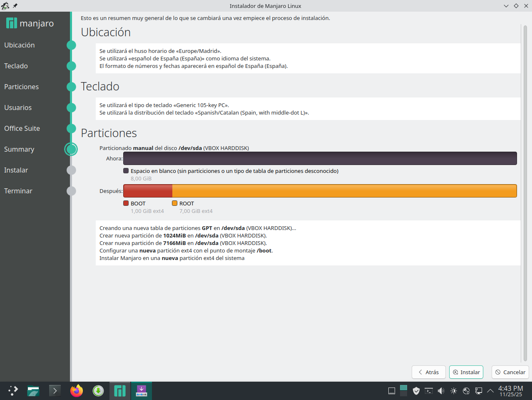
Task: Select the Ubicación step in sidebar
Action: pyautogui.click(x=20, y=45)
